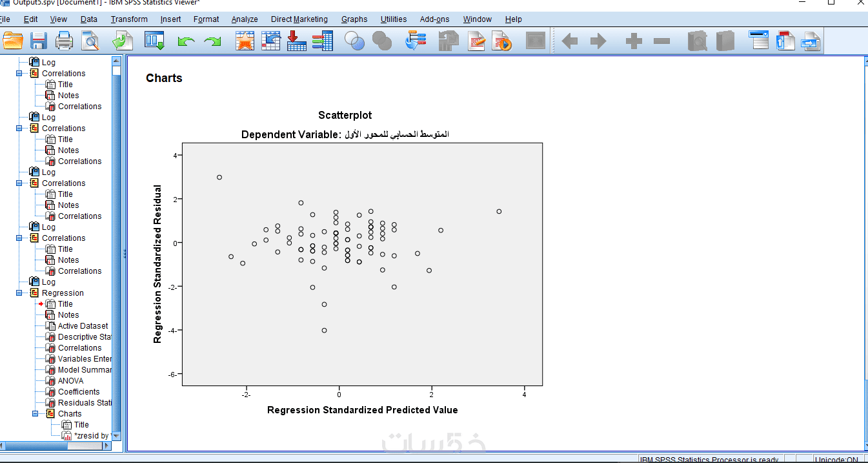Open the Variables information icon
Screen dimensions: 868x463
[322, 42]
